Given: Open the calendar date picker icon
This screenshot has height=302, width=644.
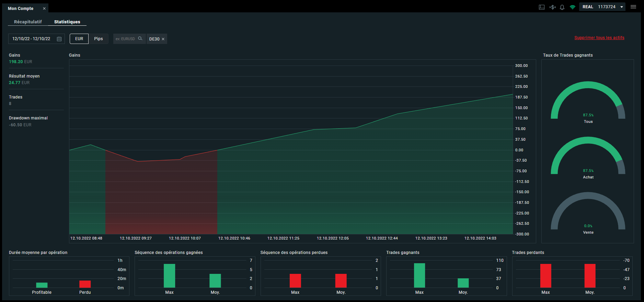Looking at the screenshot, I should [59, 39].
